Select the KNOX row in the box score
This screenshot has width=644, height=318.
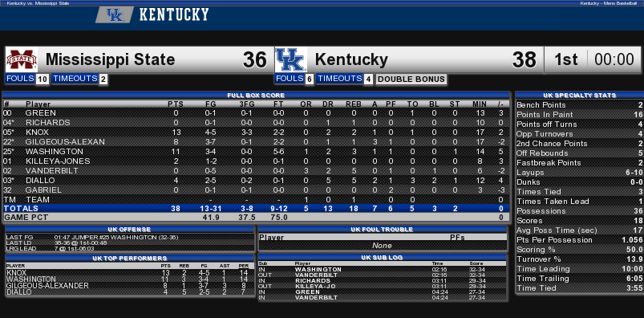[x=257, y=132]
